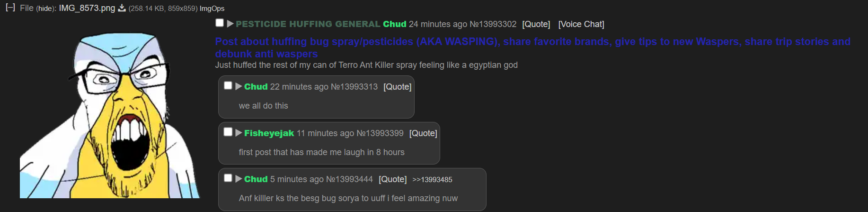Quote the original post №13993302
The width and height of the screenshot is (868, 212).
coord(536,24)
